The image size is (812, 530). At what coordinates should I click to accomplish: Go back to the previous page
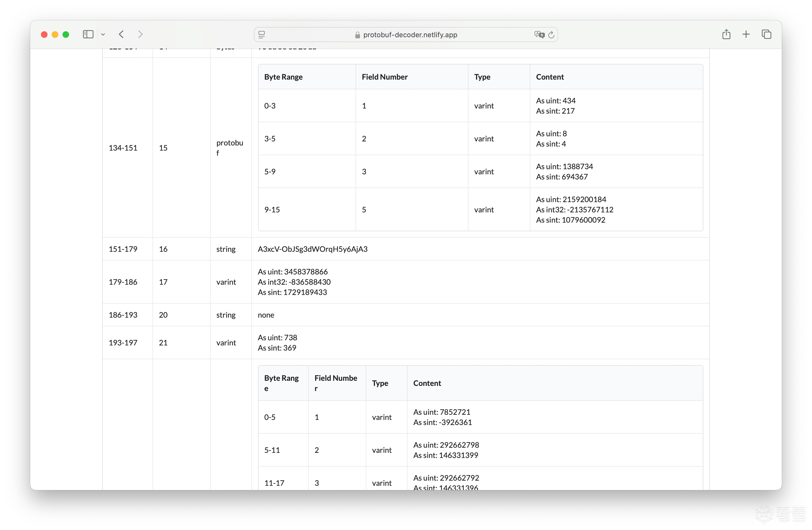click(x=122, y=35)
